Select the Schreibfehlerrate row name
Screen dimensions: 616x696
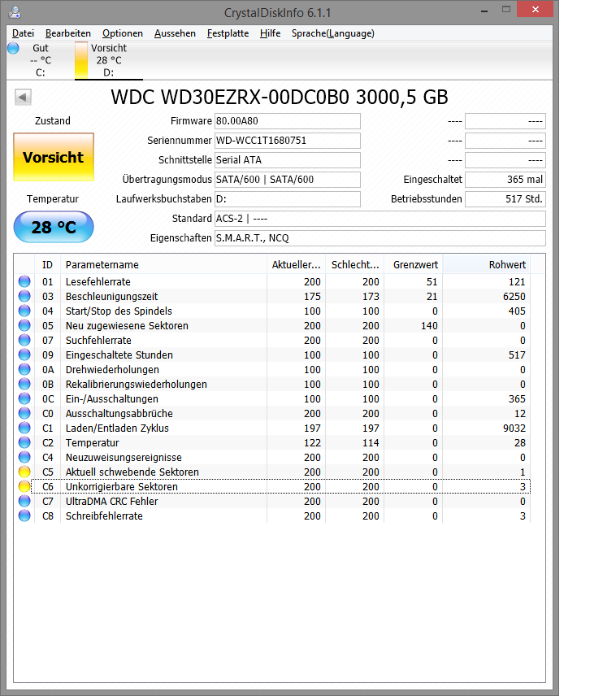104,515
